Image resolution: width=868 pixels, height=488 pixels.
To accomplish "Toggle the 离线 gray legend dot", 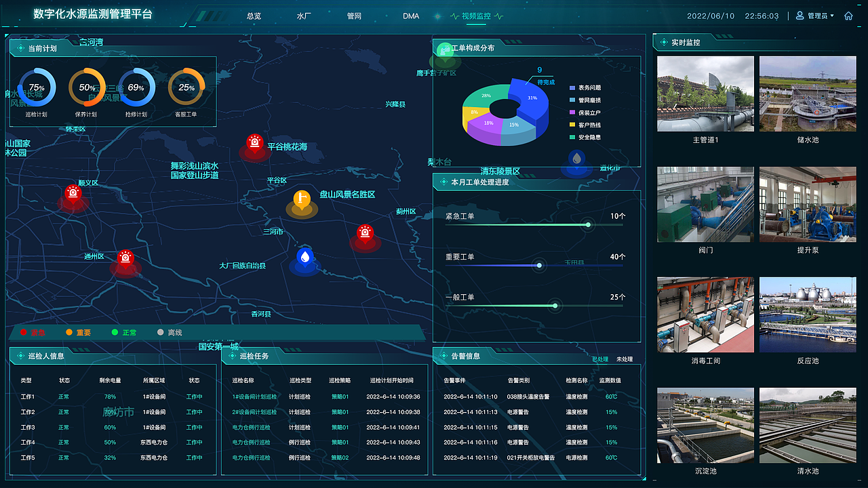I will point(160,332).
